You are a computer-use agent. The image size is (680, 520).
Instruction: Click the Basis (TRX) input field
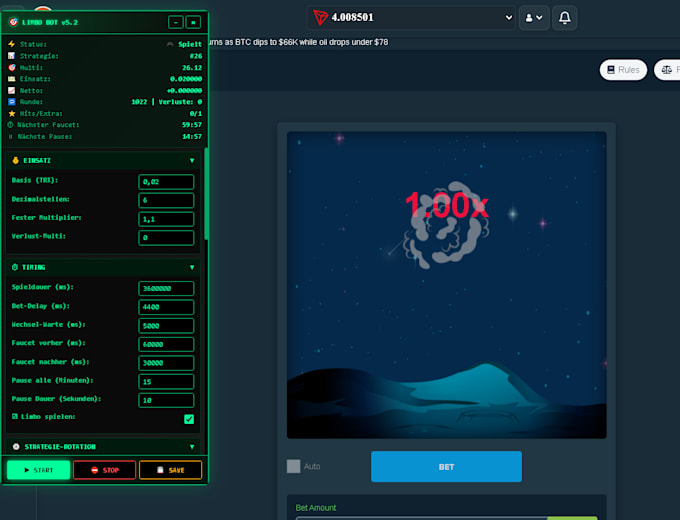166,182
